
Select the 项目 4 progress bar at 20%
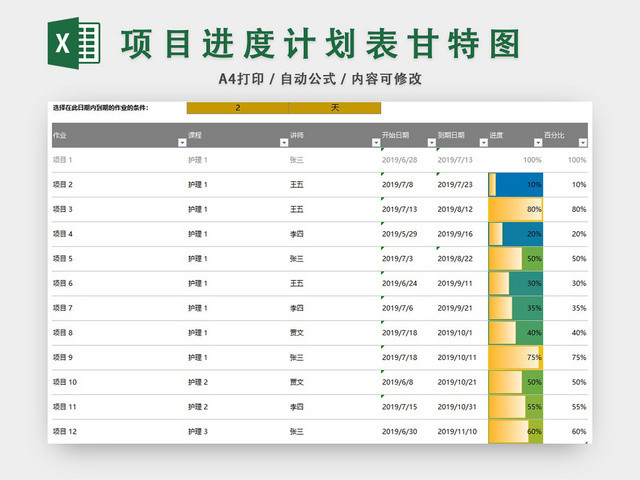click(516, 234)
